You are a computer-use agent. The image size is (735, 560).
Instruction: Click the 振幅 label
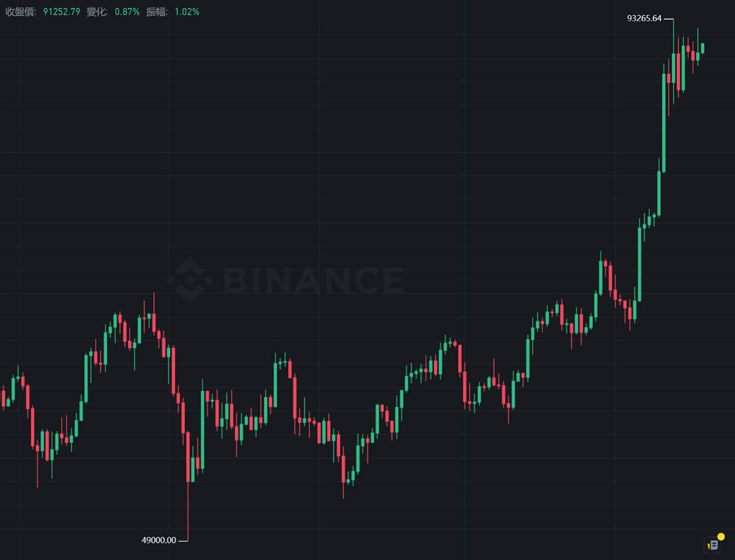[x=157, y=12]
